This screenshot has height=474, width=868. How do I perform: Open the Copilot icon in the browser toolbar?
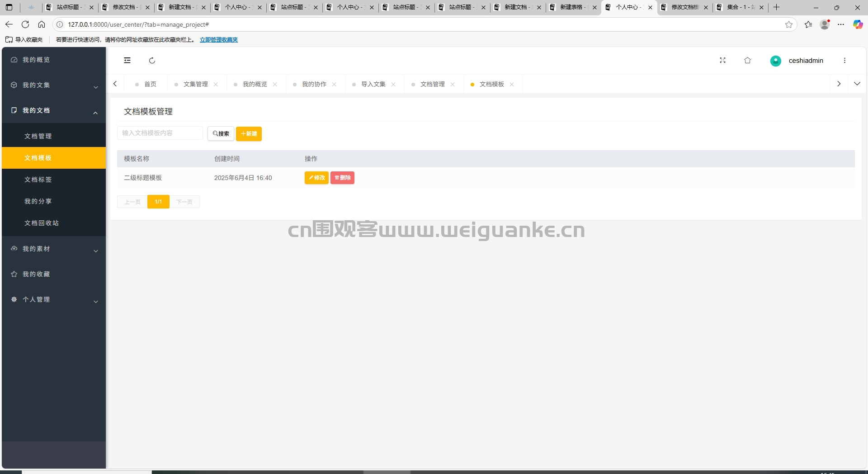(858, 24)
